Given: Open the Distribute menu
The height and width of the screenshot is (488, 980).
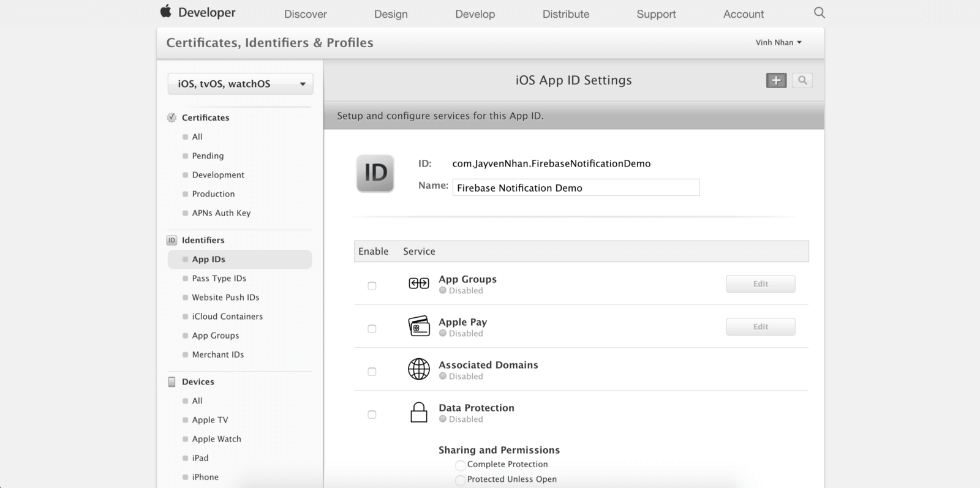Looking at the screenshot, I should (566, 14).
